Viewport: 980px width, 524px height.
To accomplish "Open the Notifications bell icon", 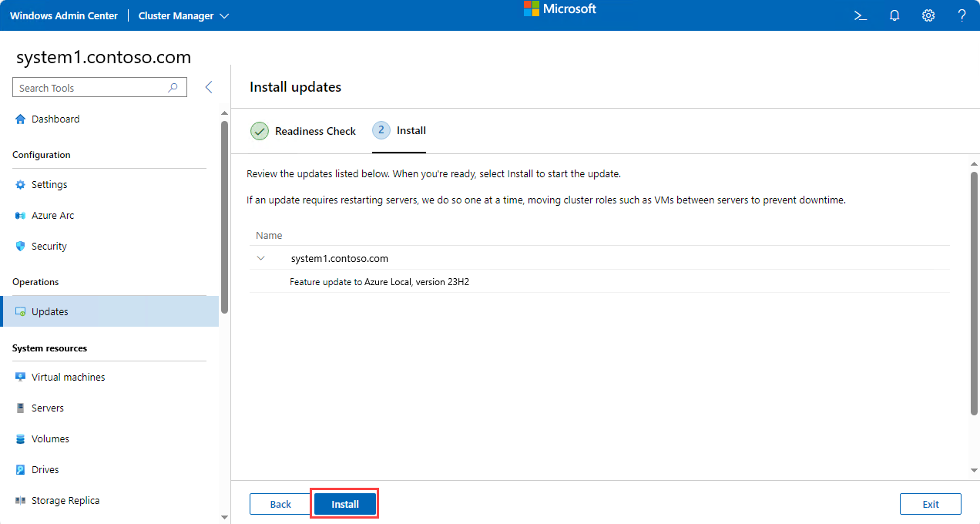I will click(894, 15).
